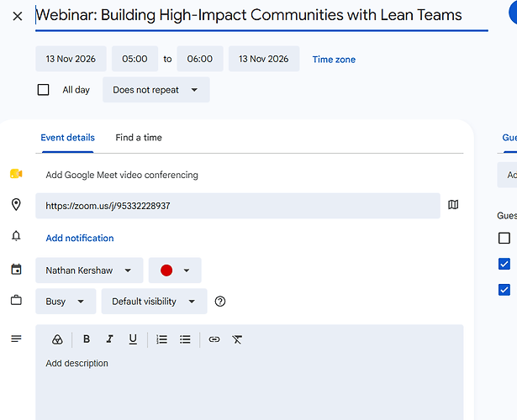Viewport: 517px width, 420px height.
Task: Click Add notification link
Action: [x=80, y=238]
